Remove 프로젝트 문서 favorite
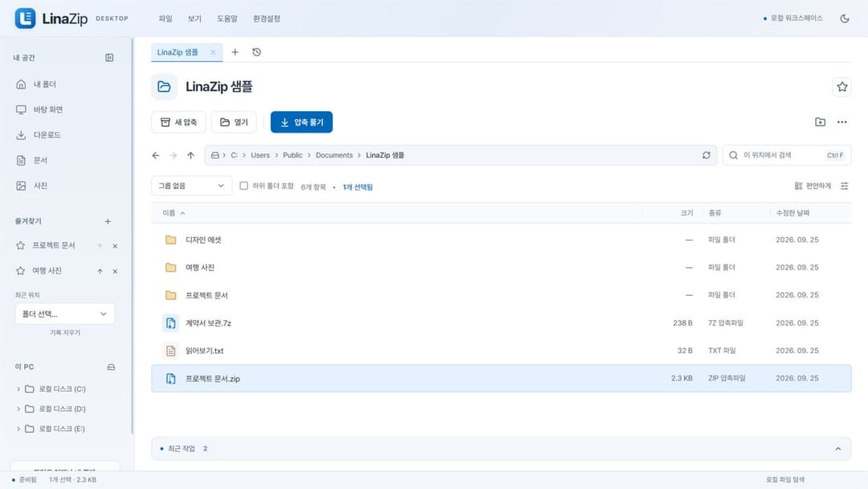The width and height of the screenshot is (868, 489). 115,246
